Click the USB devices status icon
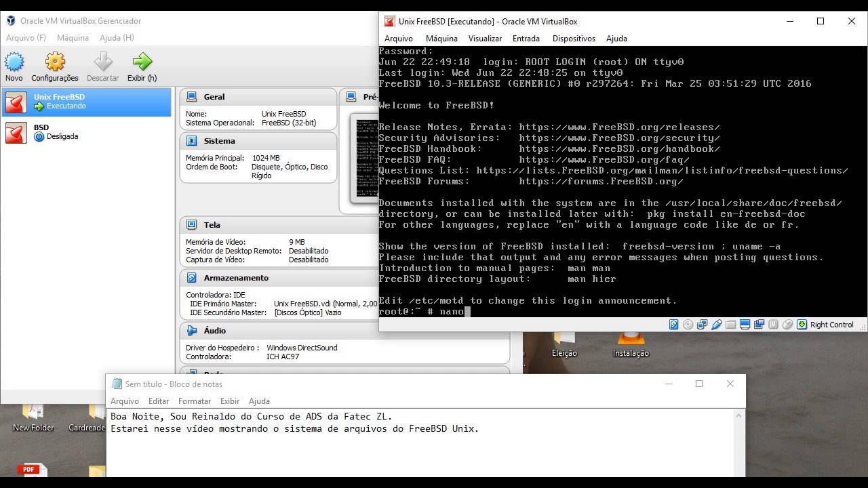868x488 pixels. click(716, 325)
